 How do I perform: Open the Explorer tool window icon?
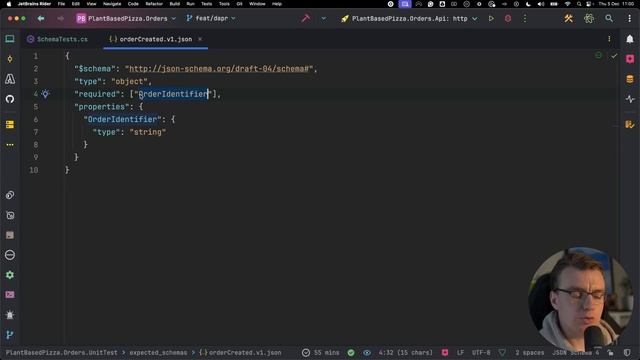click(10, 39)
